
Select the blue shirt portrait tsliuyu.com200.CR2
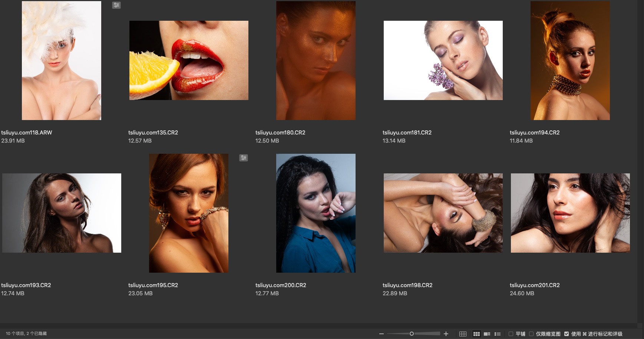point(316,213)
